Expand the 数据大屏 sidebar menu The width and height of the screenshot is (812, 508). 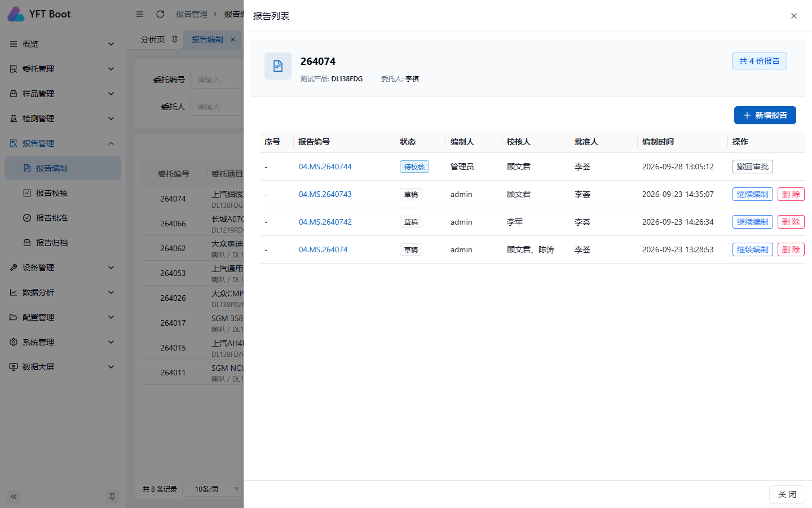(63, 367)
